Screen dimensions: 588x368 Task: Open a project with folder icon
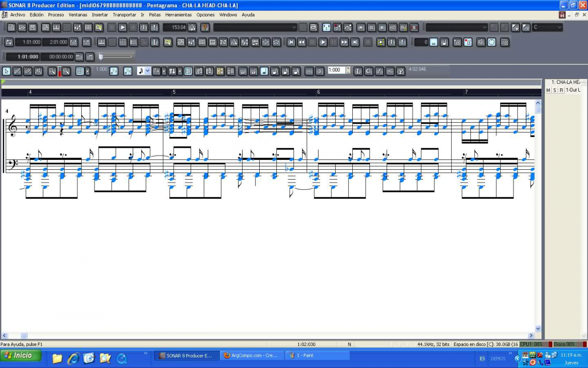click(x=22, y=27)
